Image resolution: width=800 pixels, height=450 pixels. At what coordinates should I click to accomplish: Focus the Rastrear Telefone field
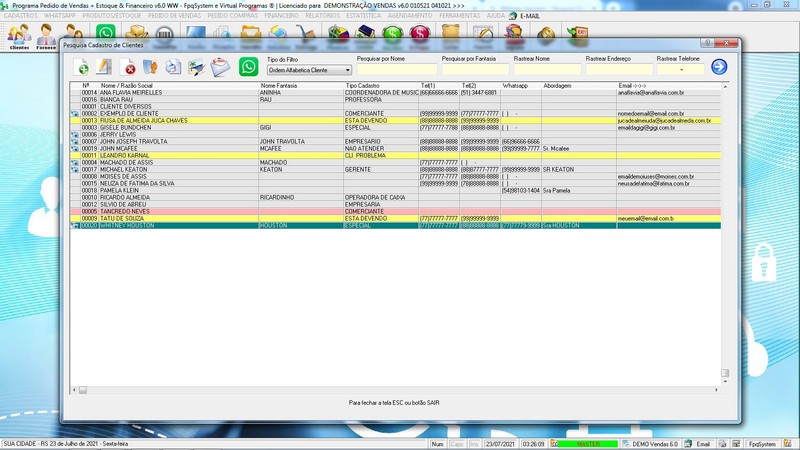681,69
